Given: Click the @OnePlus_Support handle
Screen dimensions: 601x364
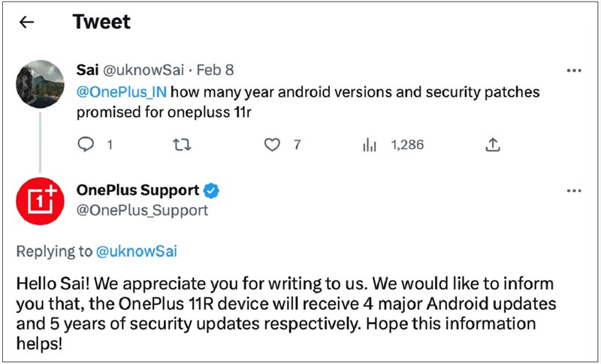Looking at the screenshot, I should coord(142,211).
